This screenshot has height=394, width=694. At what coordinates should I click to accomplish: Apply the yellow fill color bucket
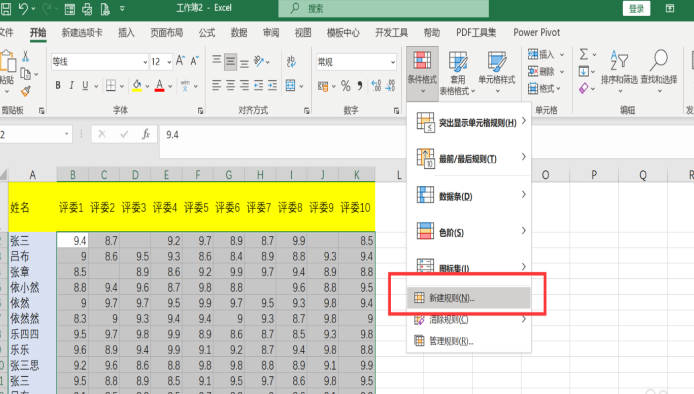point(137,85)
